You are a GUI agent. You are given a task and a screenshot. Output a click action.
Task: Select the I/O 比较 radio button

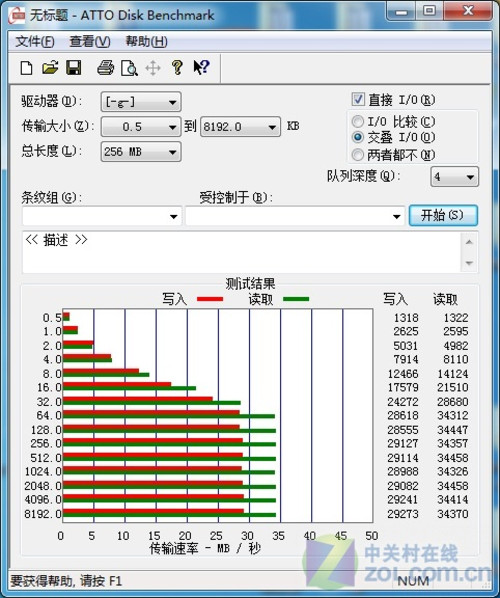pos(357,122)
